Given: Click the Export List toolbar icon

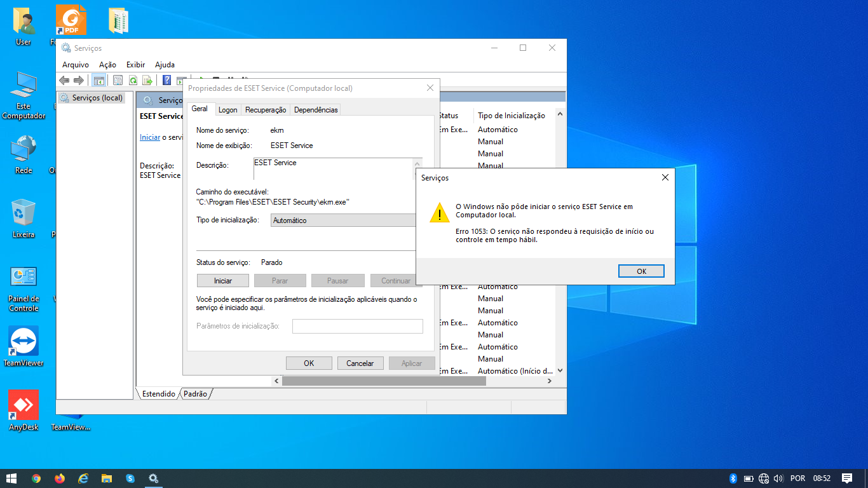Looking at the screenshot, I should click(x=147, y=80).
